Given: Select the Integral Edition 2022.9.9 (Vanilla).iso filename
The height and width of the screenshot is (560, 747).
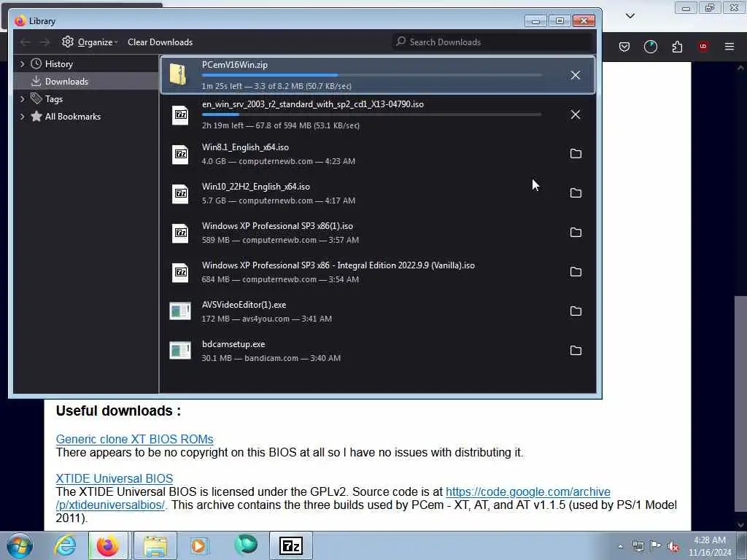Looking at the screenshot, I should 338,265.
